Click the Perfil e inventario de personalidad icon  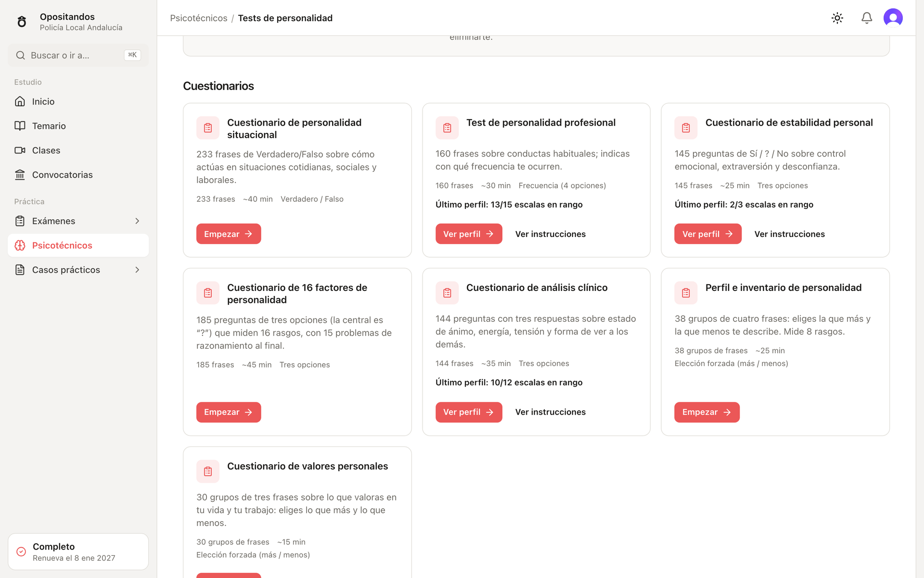click(x=686, y=293)
